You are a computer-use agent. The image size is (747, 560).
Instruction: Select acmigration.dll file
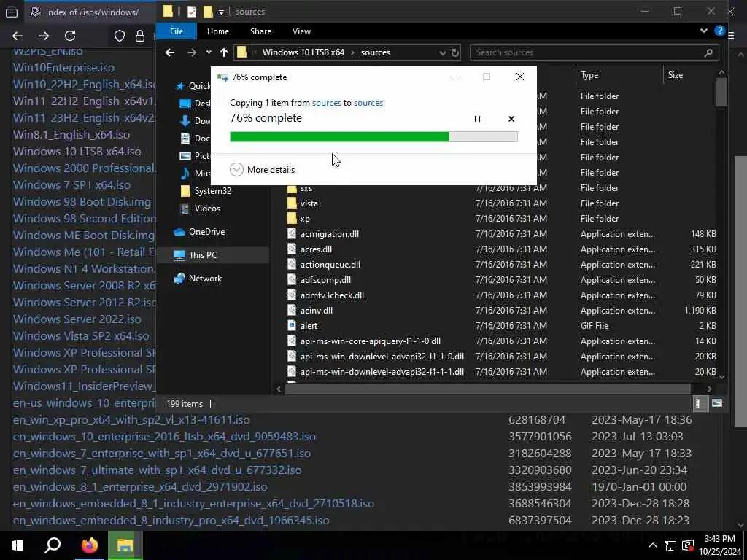(x=330, y=234)
